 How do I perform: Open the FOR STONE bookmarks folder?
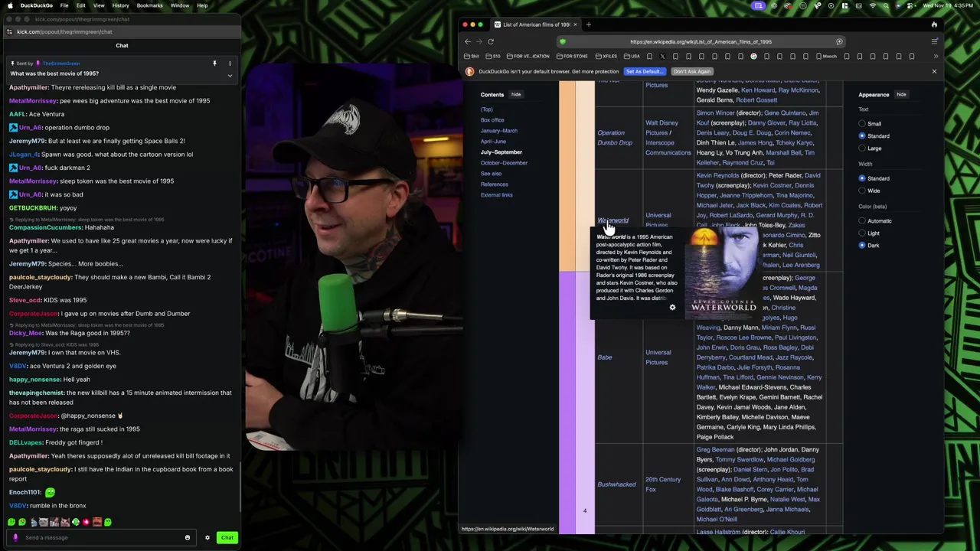pyautogui.click(x=572, y=56)
